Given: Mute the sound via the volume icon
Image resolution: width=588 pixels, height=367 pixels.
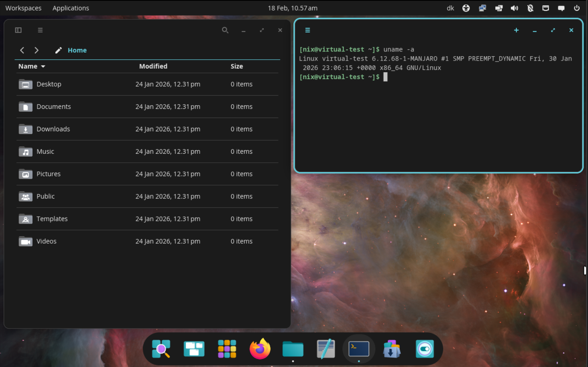Looking at the screenshot, I should click(514, 8).
